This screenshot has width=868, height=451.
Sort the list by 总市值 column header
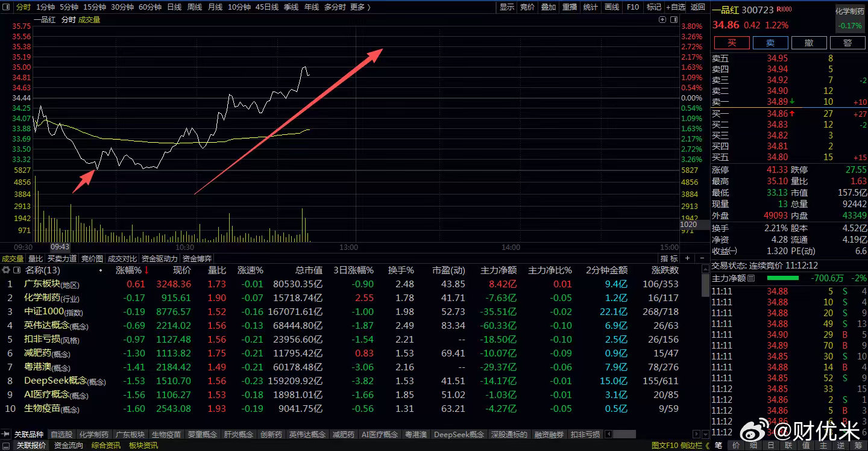(x=309, y=270)
